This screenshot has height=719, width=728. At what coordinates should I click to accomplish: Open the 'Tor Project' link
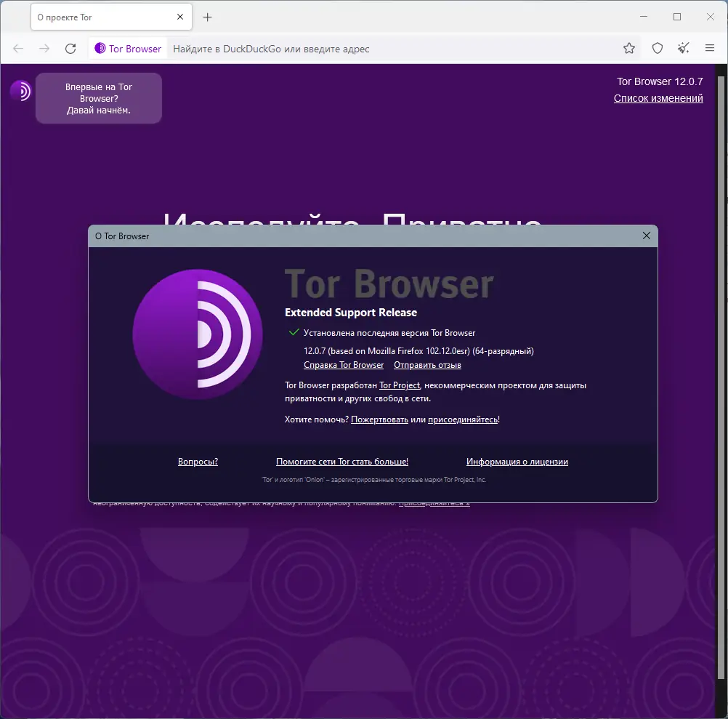(x=400, y=385)
